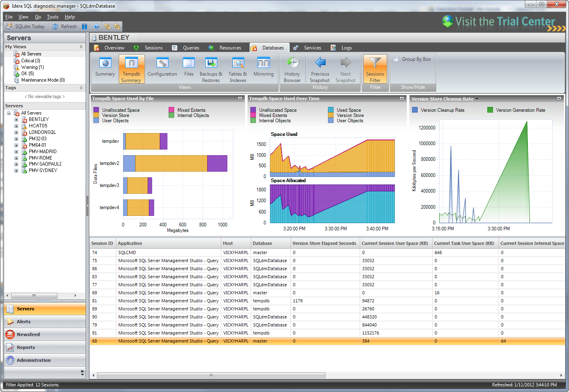Switch to the Services tab

[x=312, y=47]
